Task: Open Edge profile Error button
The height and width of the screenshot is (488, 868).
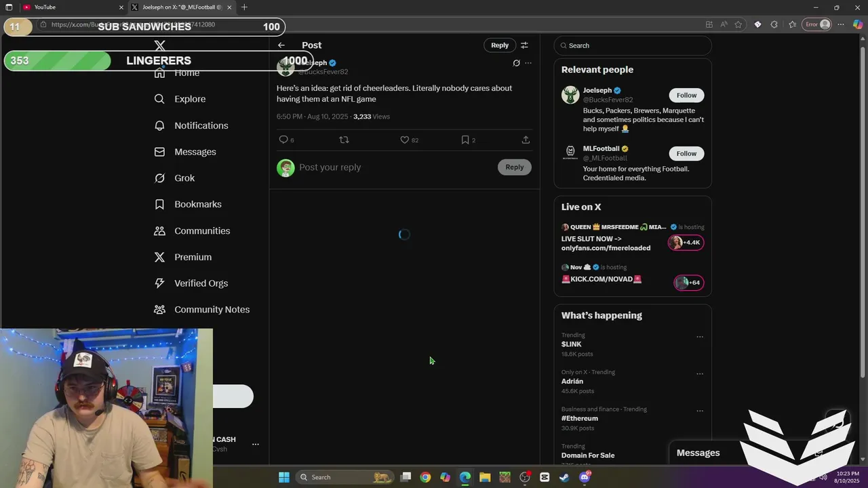Action: (817, 24)
